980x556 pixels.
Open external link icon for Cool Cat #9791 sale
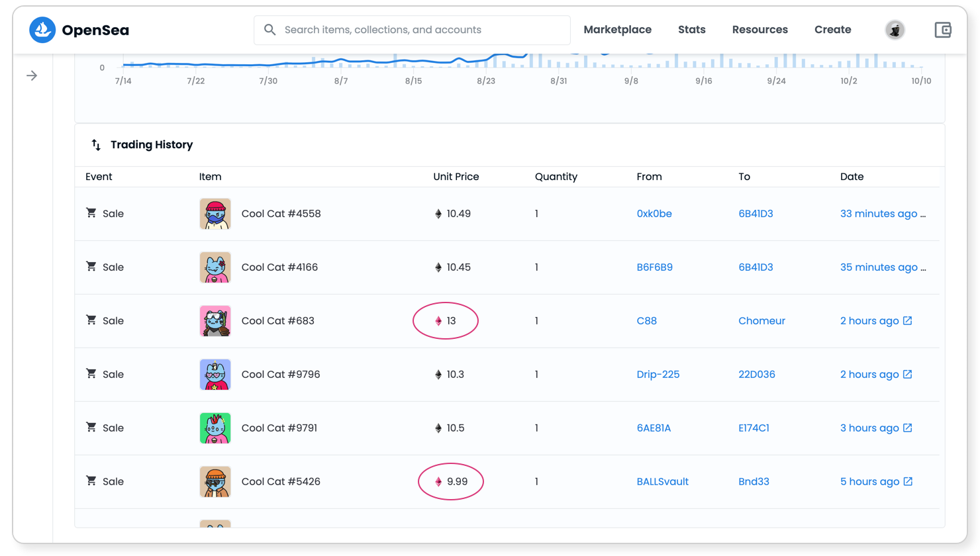tap(908, 428)
